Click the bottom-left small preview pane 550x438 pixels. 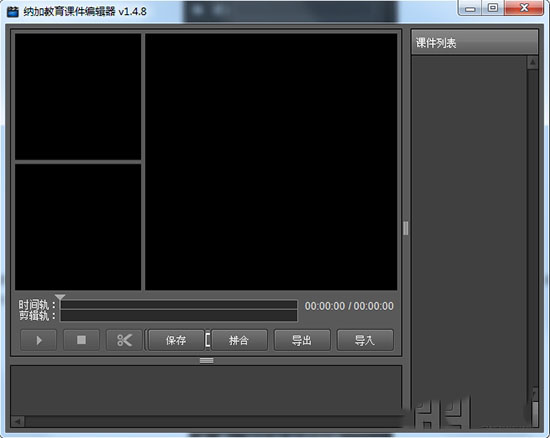pyautogui.click(x=78, y=227)
